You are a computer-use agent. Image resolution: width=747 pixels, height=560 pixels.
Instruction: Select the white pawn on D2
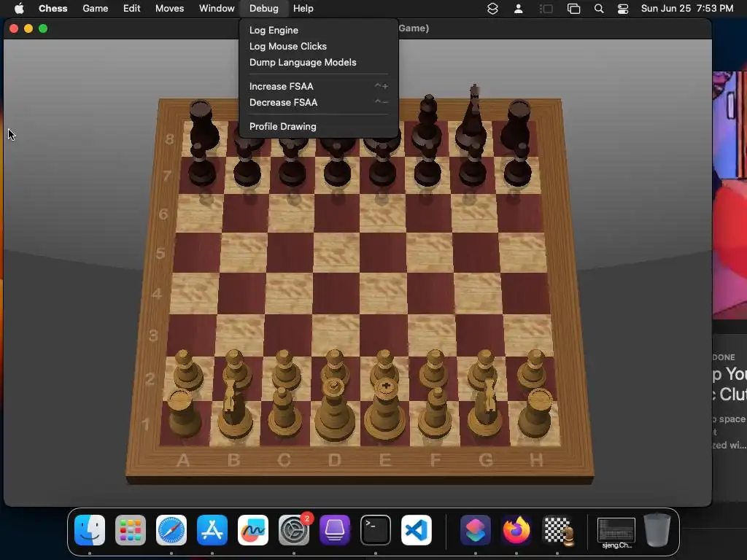click(335, 367)
